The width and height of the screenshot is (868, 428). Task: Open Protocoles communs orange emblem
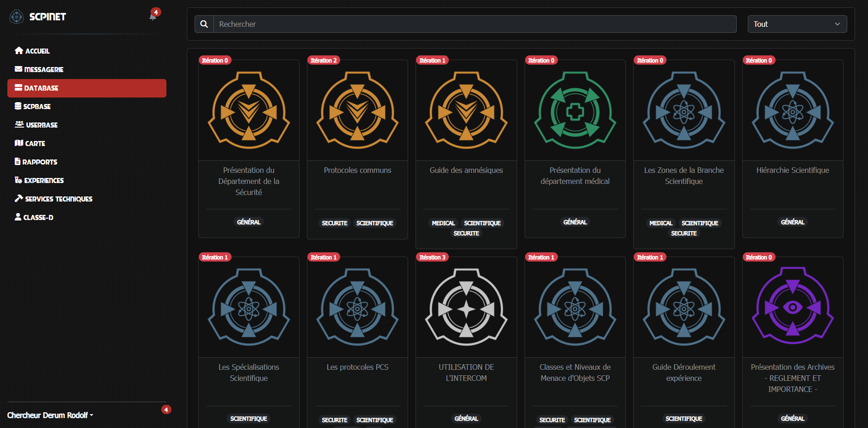point(358,110)
